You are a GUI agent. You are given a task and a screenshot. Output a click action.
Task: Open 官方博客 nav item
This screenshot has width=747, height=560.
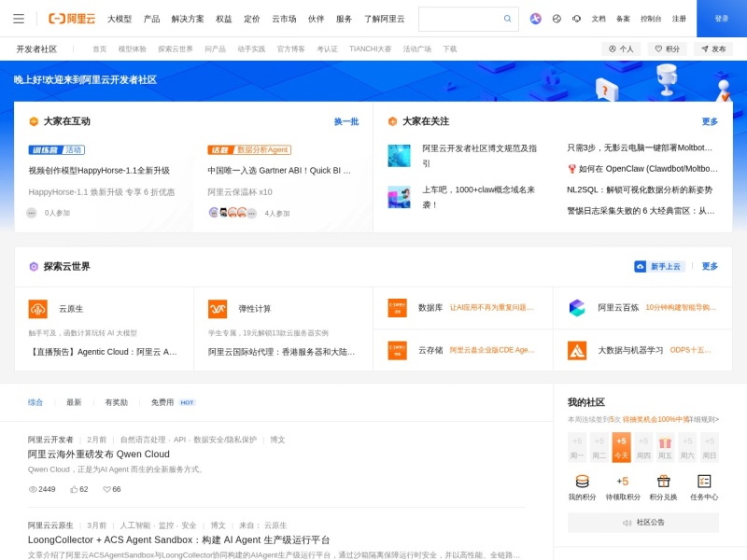tap(290, 49)
